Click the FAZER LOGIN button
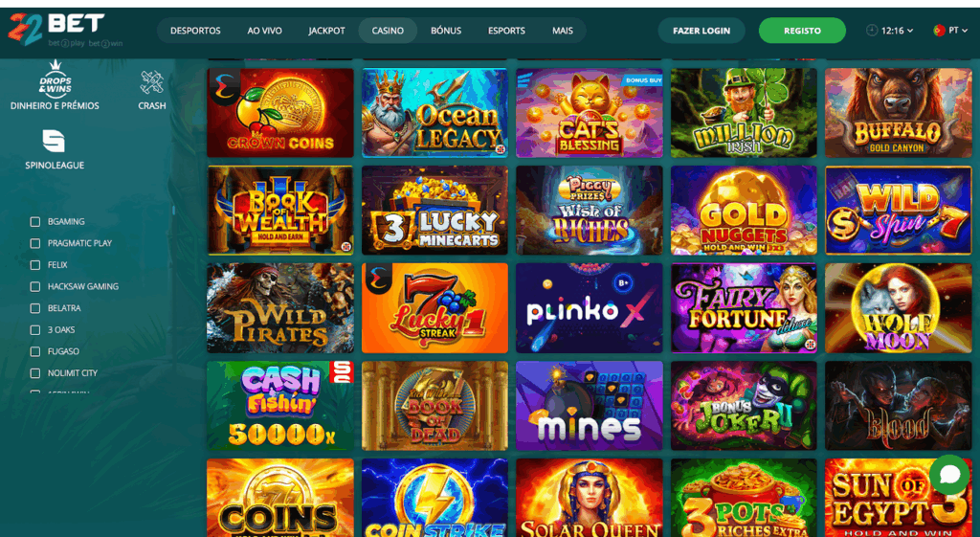Screen dimensions: 980x537 tap(702, 30)
